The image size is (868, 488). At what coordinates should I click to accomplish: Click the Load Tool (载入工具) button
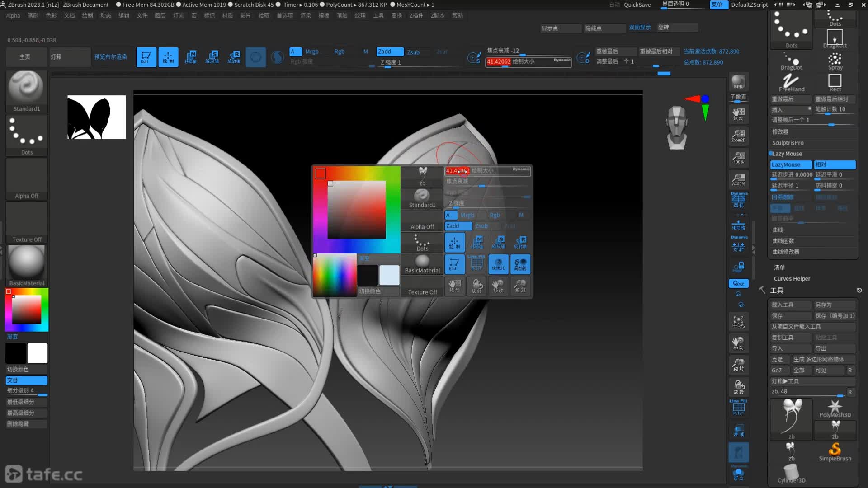coord(791,305)
